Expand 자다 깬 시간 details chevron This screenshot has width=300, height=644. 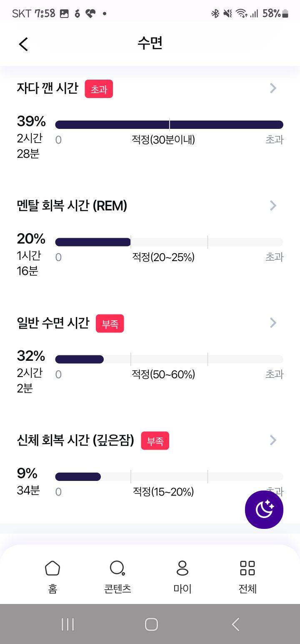coord(273,88)
